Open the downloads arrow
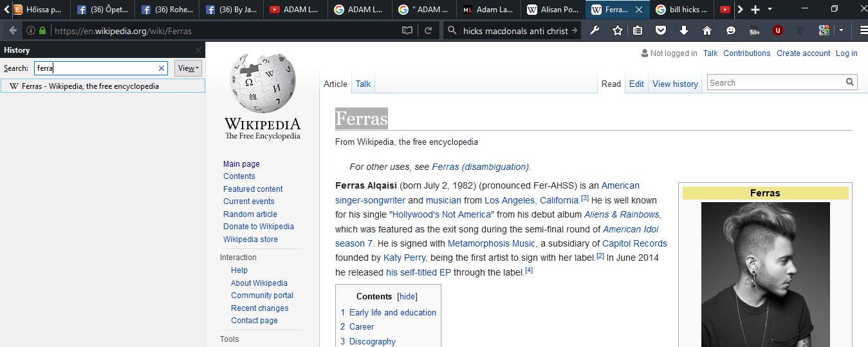The image size is (868, 347). tap(684, 30)
